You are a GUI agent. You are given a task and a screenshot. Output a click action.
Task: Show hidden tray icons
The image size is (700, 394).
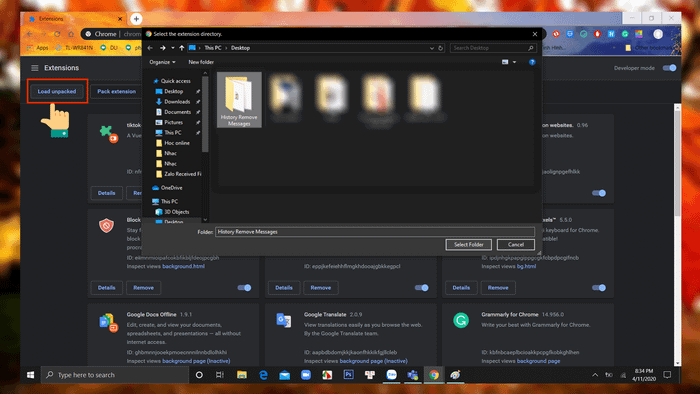coord(595,375)
